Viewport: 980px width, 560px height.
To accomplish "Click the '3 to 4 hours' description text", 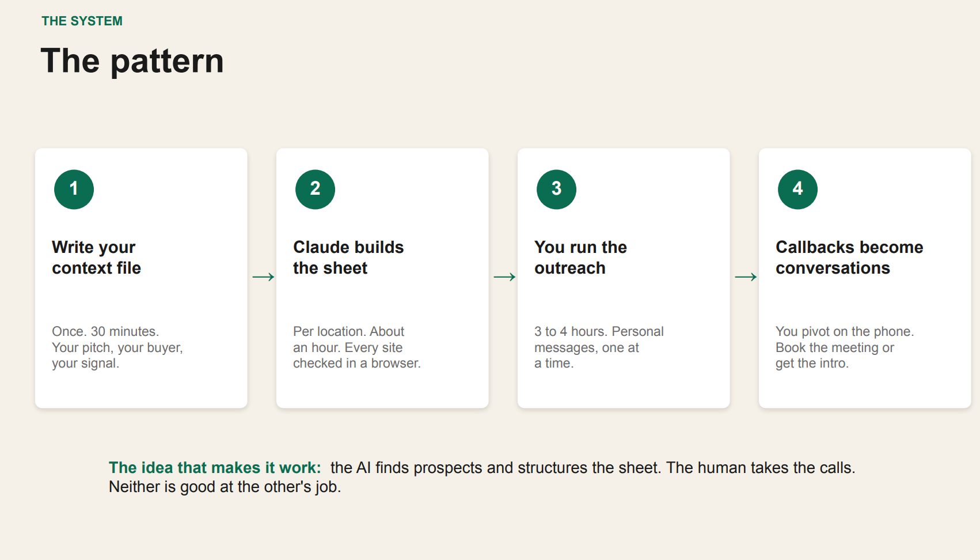I will tap(599, 347).
